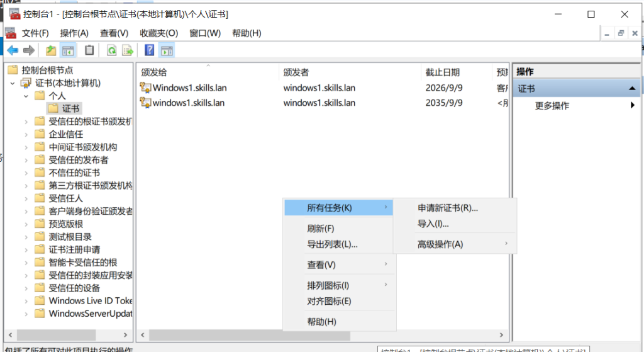644x352 pixels.
Task: Collapse the 证书 section in actions pane
Action: click(632, 89)
